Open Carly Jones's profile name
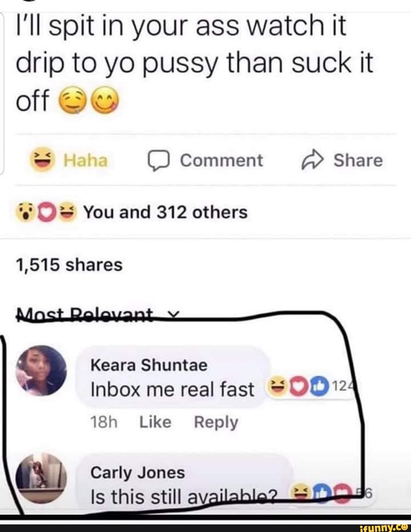The height and width of the screenshot is (532, 411). [138, 473]
